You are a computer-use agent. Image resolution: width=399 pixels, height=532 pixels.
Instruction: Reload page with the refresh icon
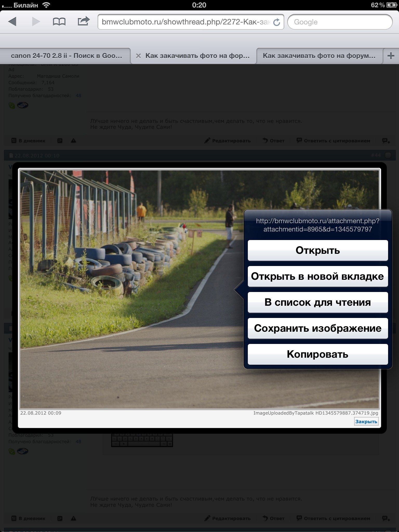pyautogui.click(x=277, y=22)
